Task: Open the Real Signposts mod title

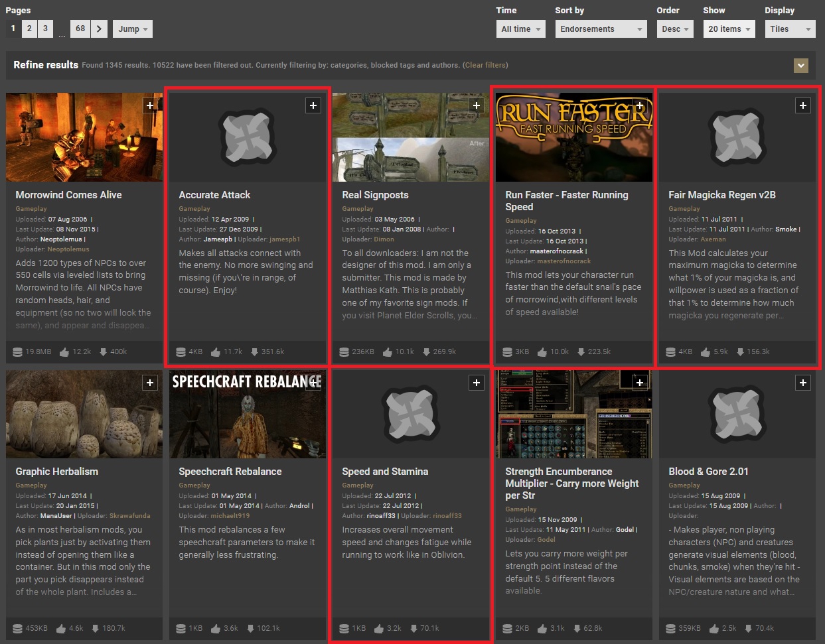Action: (x=375, y=195)
